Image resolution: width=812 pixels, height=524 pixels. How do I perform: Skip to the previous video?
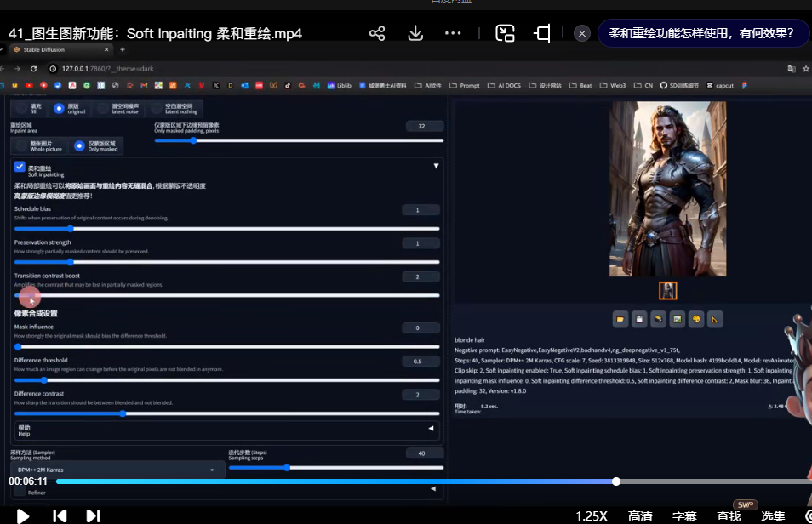coord(60,515)
